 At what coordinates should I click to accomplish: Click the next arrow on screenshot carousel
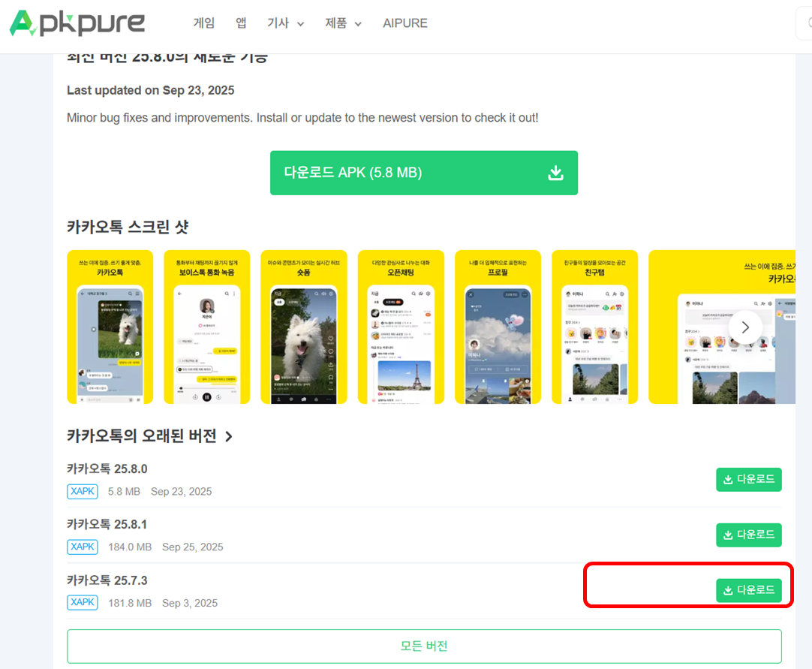745,327
